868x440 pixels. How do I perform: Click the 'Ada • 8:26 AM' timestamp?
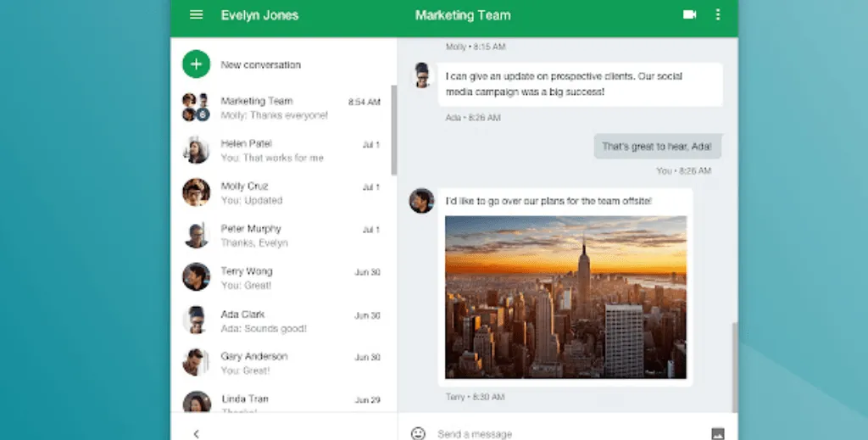[x=473, y=117]
